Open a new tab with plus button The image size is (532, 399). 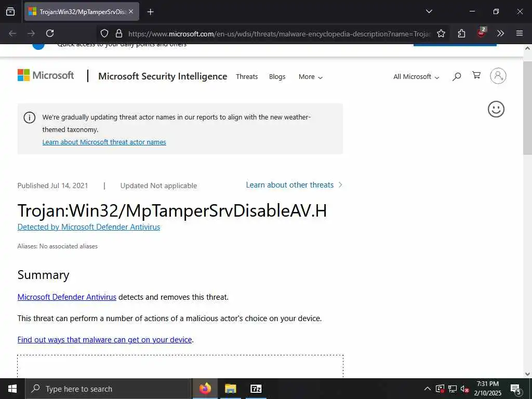click(150, 12)
